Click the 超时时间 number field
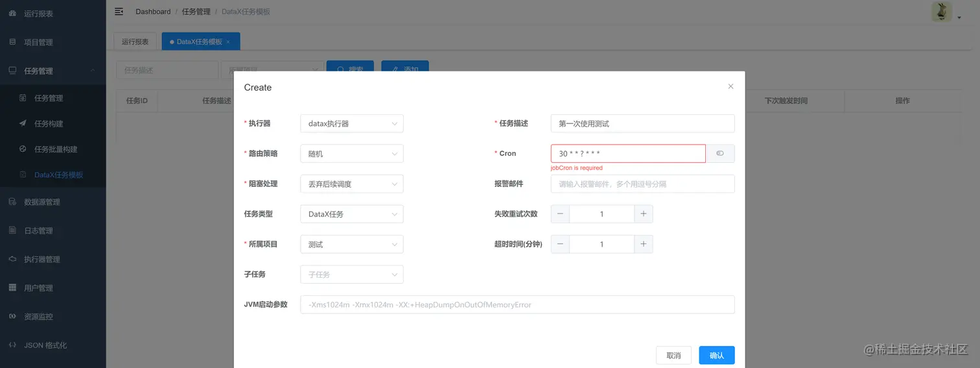The height and width of the screenshot is (368, 980). click(601, 244)
